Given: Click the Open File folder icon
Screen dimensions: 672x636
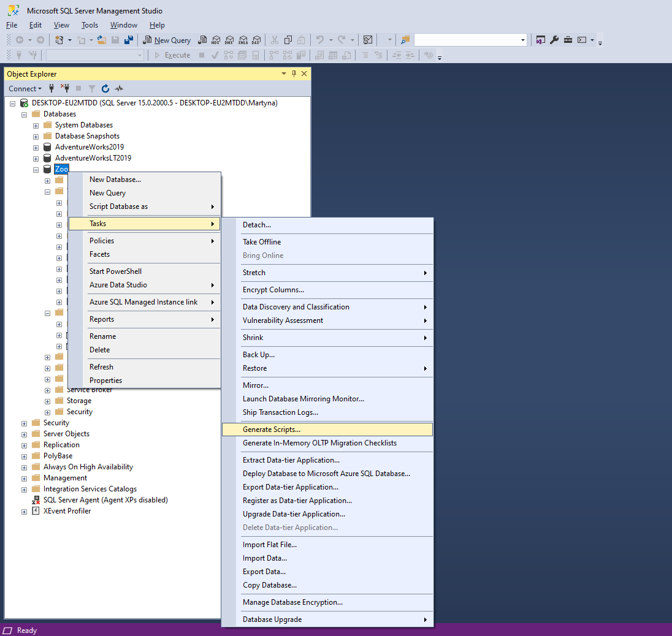Looking at the screenshot, I should click(x=102, y=40).
